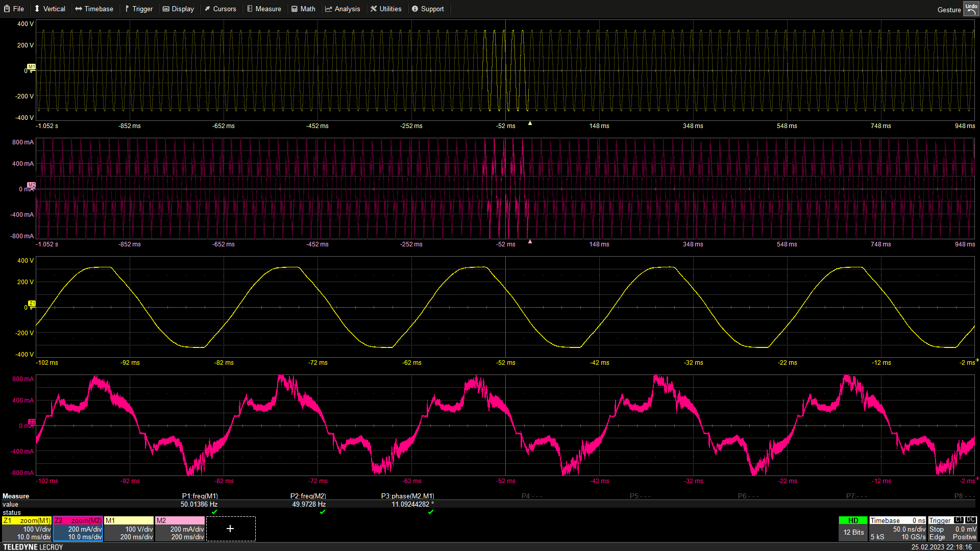
Task: Select the Z2 zoom(M2) descriptor box
Action: click(78, 529)
